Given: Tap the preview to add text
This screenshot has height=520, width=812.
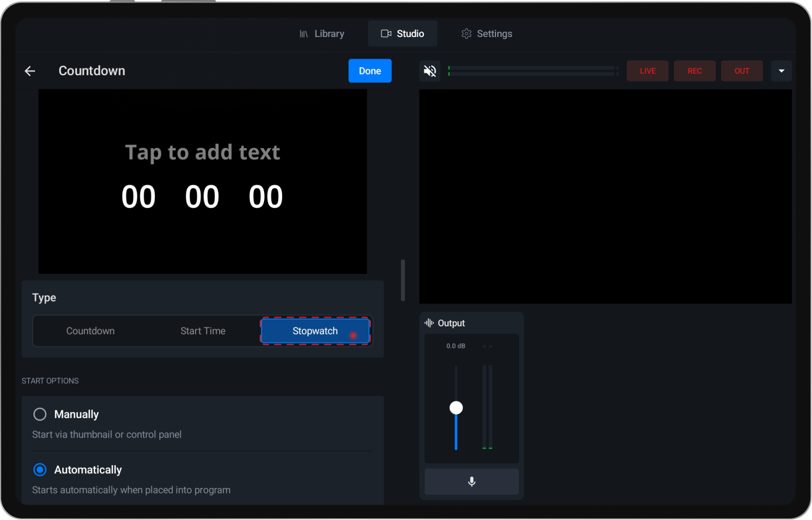Looking at the screenshot, I should point(202,152).
